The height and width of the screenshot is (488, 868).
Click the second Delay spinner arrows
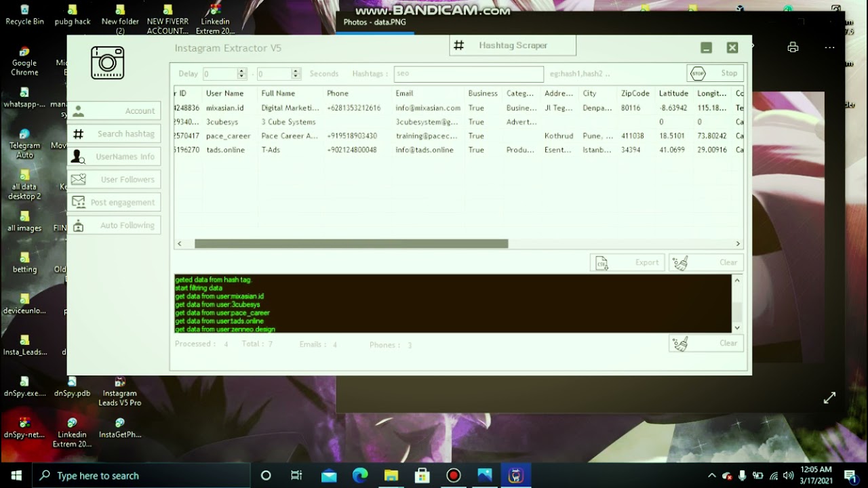click(x=296, y=74)
